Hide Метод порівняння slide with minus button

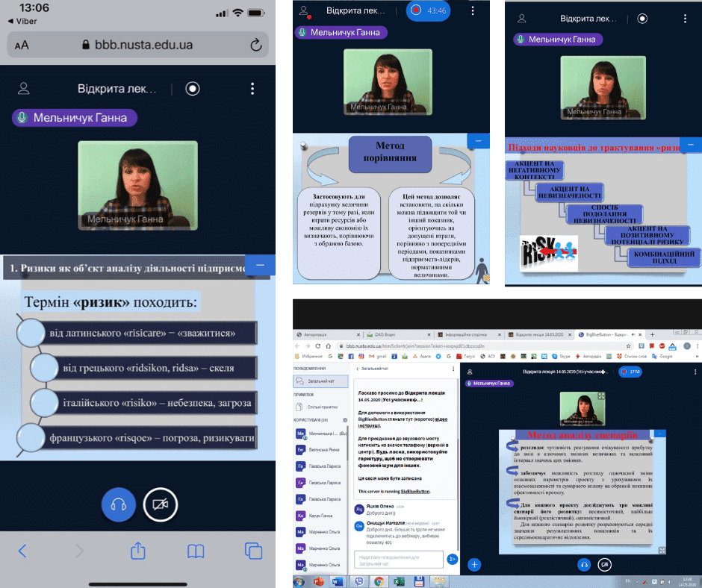click(x=478, y=141)
